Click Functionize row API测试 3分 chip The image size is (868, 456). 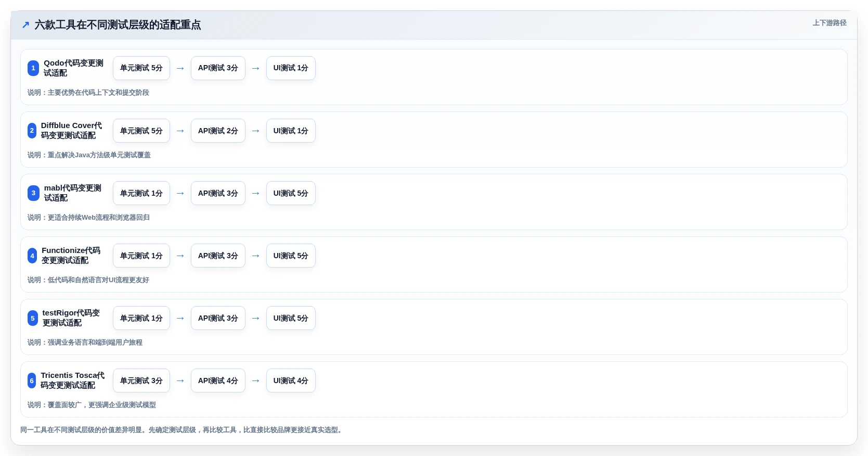pos(218,256)
